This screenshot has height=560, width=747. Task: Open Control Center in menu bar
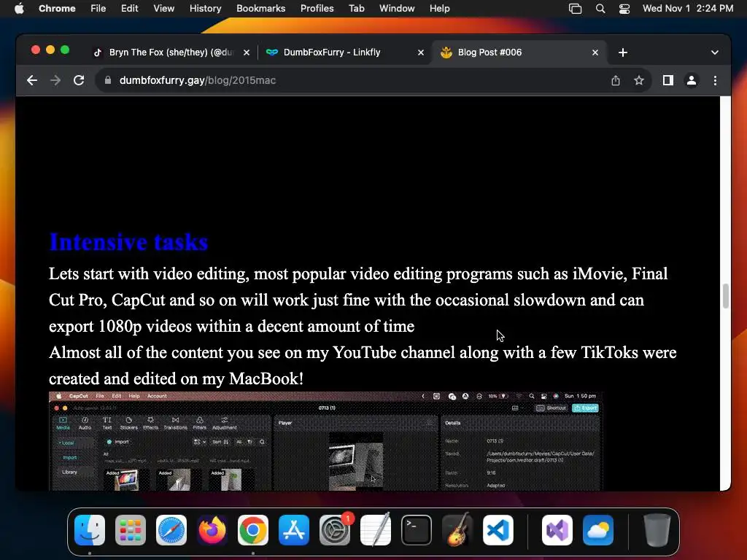(624, 9)
